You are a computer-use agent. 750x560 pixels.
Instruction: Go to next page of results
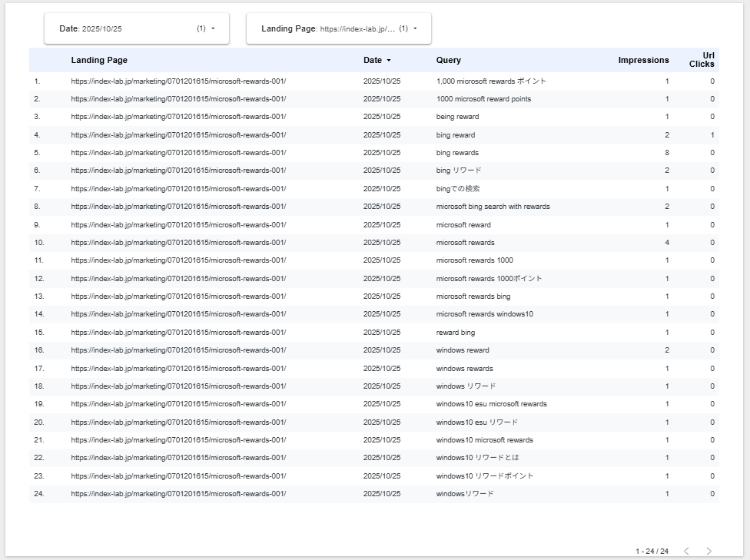tap(709, 551)
